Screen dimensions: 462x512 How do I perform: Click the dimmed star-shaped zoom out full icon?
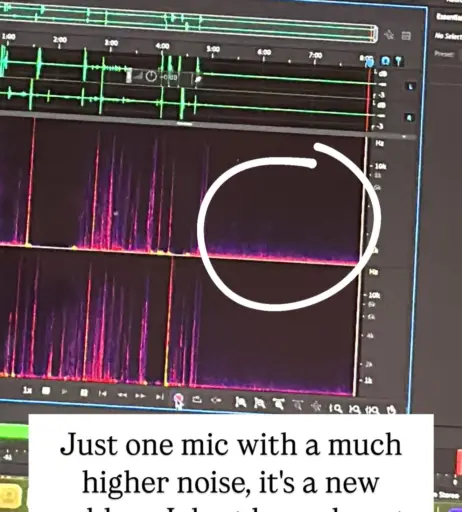[x=316, y=406]
